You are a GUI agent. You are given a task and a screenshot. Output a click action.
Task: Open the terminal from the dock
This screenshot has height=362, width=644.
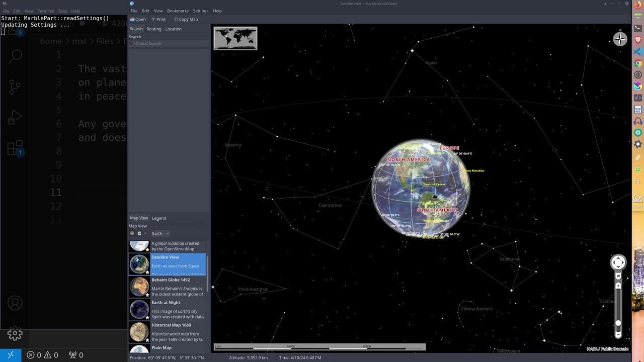click(x=638, y=28)
